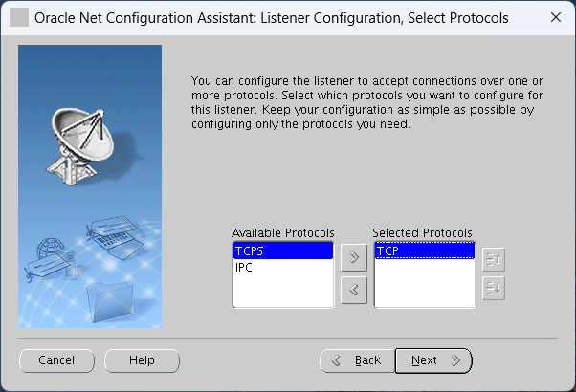Click the promote protocol up icon
The height and width of the screenshot is (392, 576).
tap(494, 259)
